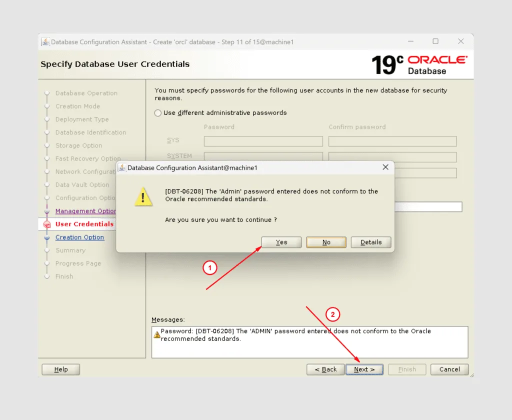
Task: Minimize the Database Configuration Assistant window
Action: tap(410, 41)
